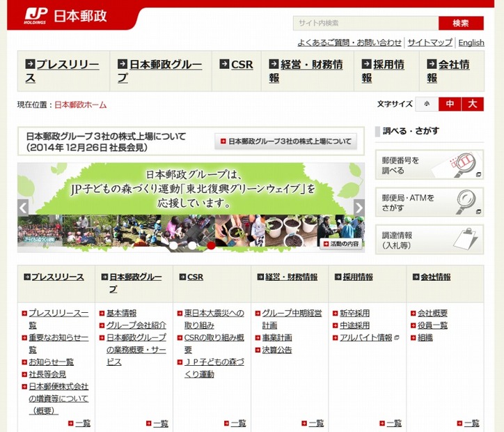Click the clipboard icon on 調達情報
The image size is (504, 432).
465,239
